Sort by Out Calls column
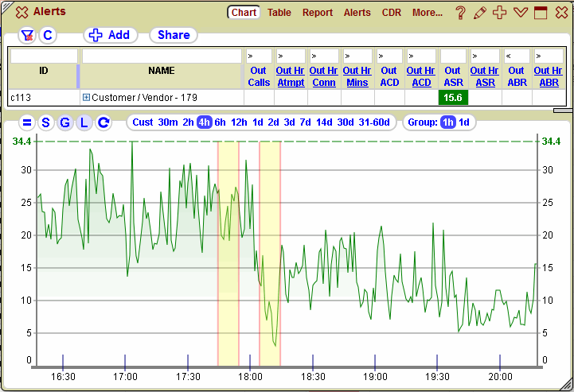This screenshot has width=574, height=392. [x=259, y=76]
